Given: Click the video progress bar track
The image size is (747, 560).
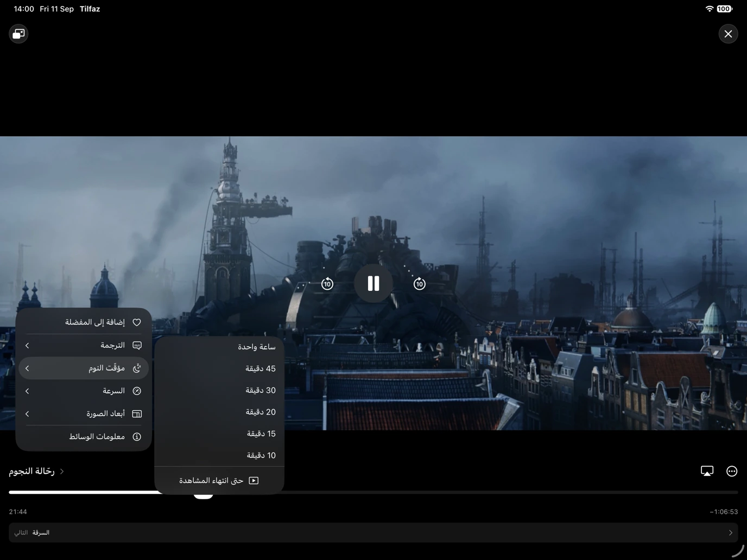Looking at the screenshot, I should click(373, 492).
